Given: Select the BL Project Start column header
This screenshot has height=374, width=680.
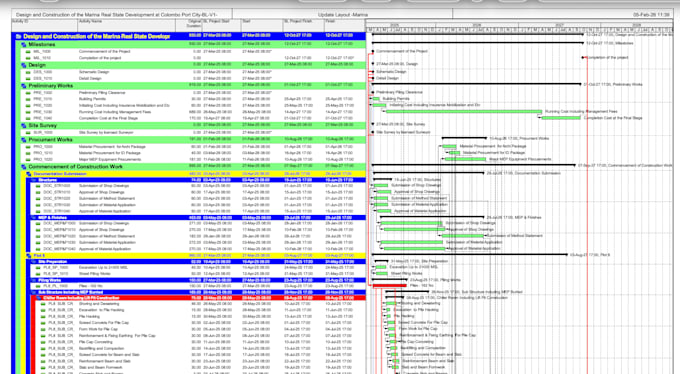Looking at the screenshot, I should click(221, 25).
